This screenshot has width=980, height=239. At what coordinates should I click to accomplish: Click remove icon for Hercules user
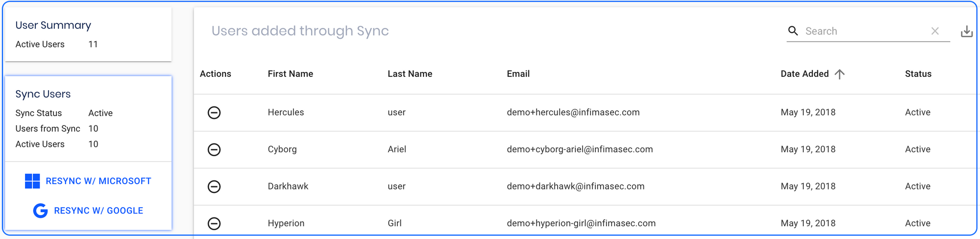(214, 113)
